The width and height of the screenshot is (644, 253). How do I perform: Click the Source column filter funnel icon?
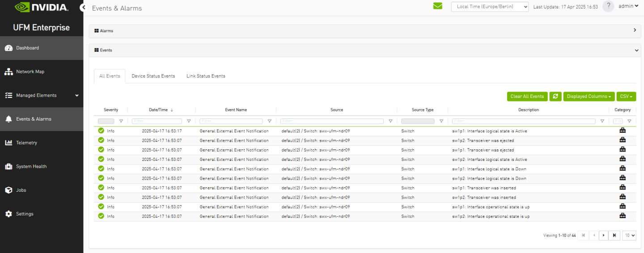(x=390, y=121)
